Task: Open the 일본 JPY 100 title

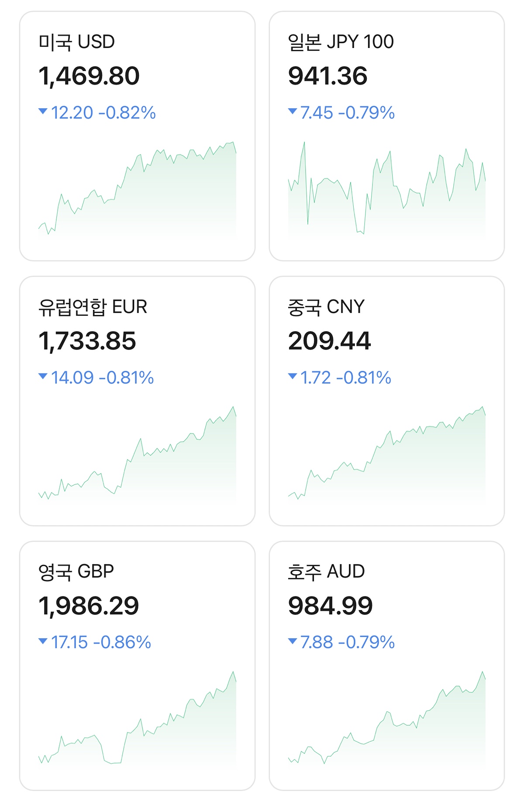Action: point(341,42)
